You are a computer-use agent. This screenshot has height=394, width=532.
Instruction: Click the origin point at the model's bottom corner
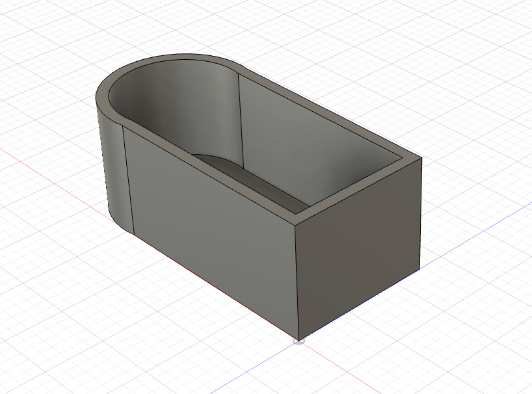coord(299,340)
